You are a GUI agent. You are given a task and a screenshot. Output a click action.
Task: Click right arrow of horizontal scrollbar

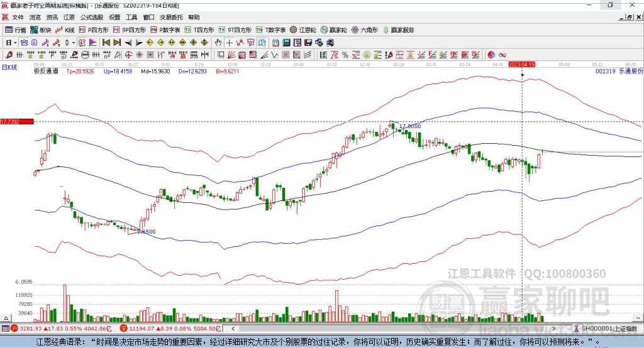[553, 329]
